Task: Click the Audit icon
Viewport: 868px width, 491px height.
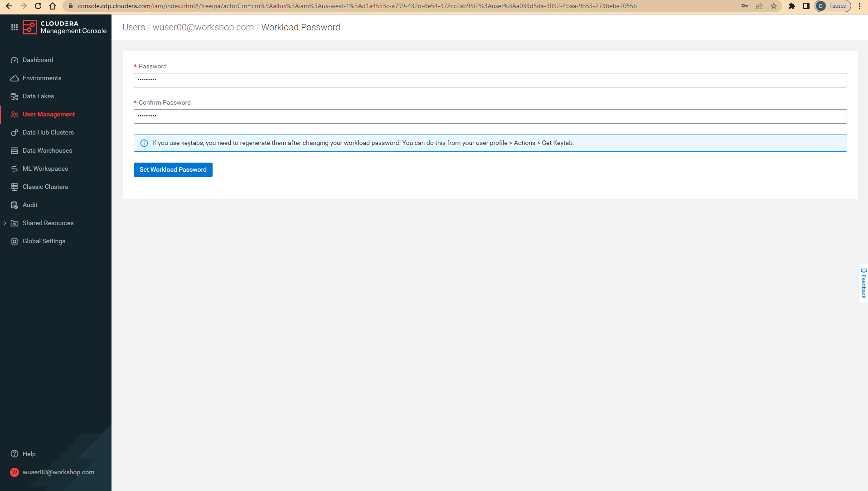Action: [x=15, y=205]
